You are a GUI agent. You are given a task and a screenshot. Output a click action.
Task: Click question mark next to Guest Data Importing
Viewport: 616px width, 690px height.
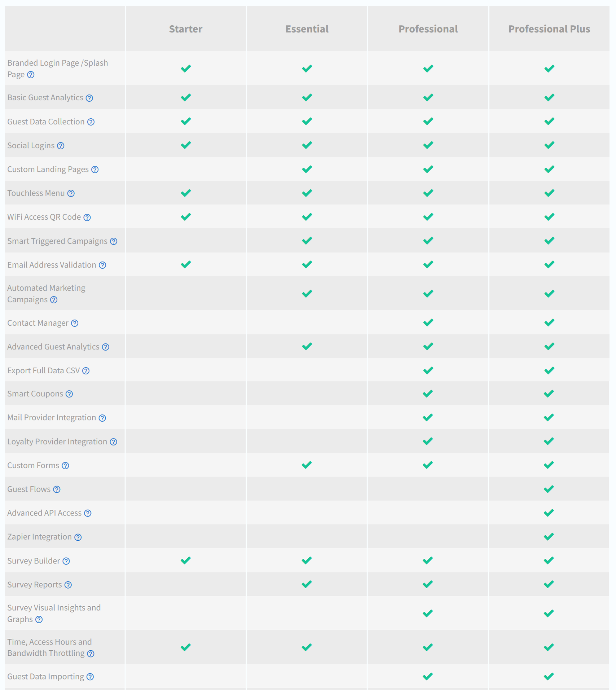click(90, 677)
